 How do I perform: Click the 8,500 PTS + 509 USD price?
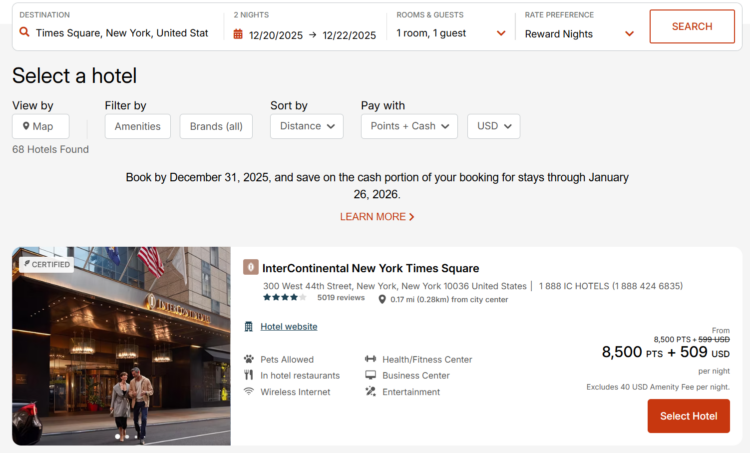click(665, 353)
